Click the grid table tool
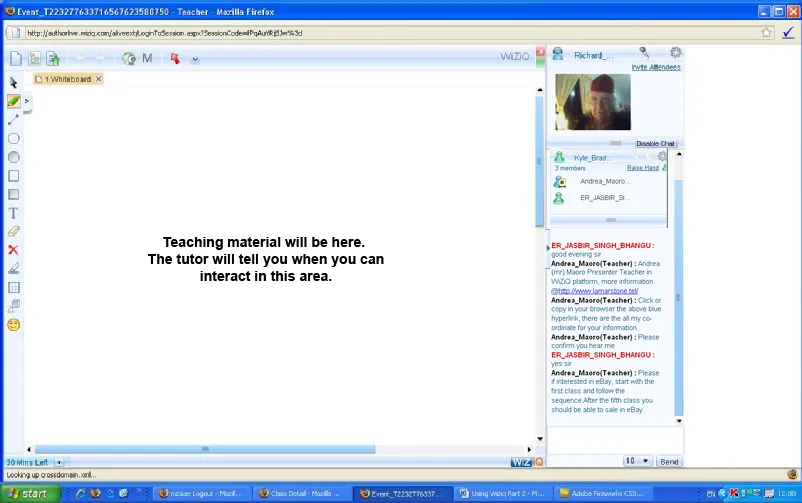The image size is (802, 503). point(14,287)
